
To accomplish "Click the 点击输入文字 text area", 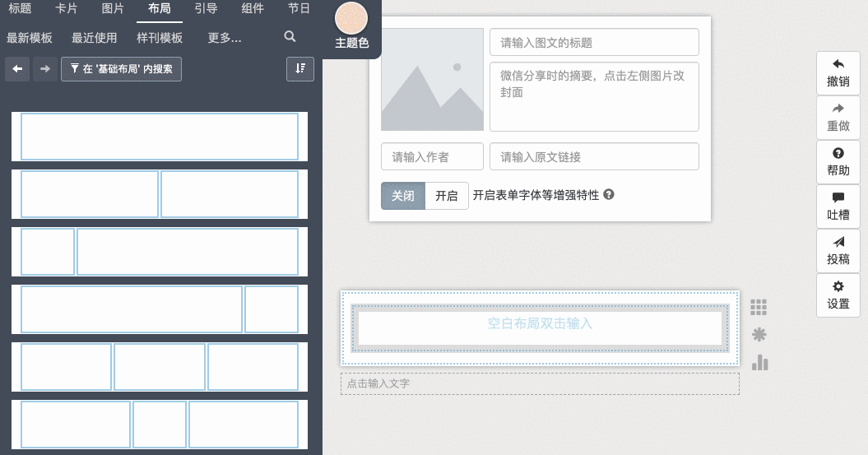I will (540, 383).
